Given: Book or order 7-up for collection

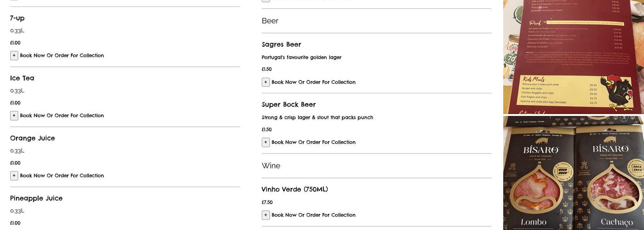Looking at the screenshot, I should pos(62,56).
